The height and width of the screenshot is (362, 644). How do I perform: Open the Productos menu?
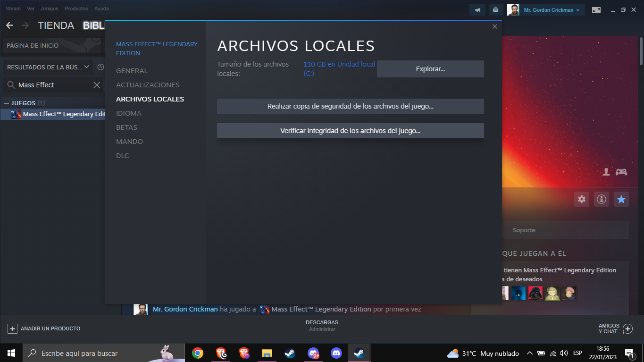point(76,8)
